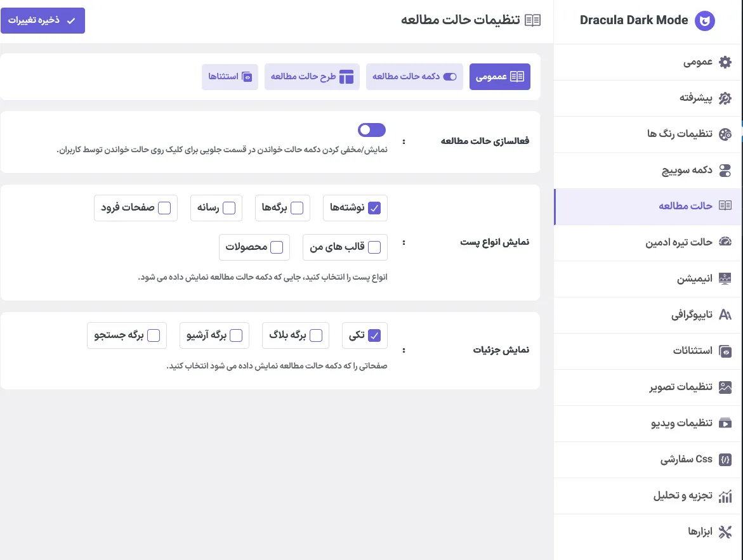The width and height of the screenshot is (743, 560).
Task: Switch to the عمومی tab
Action: coord(500,77)
